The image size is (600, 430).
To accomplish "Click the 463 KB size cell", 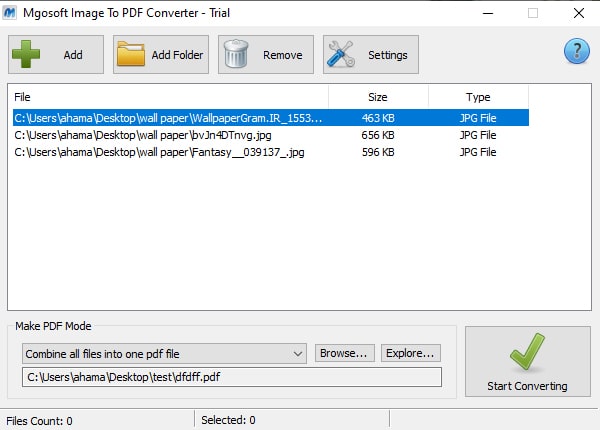I will (x=378, y=118).
